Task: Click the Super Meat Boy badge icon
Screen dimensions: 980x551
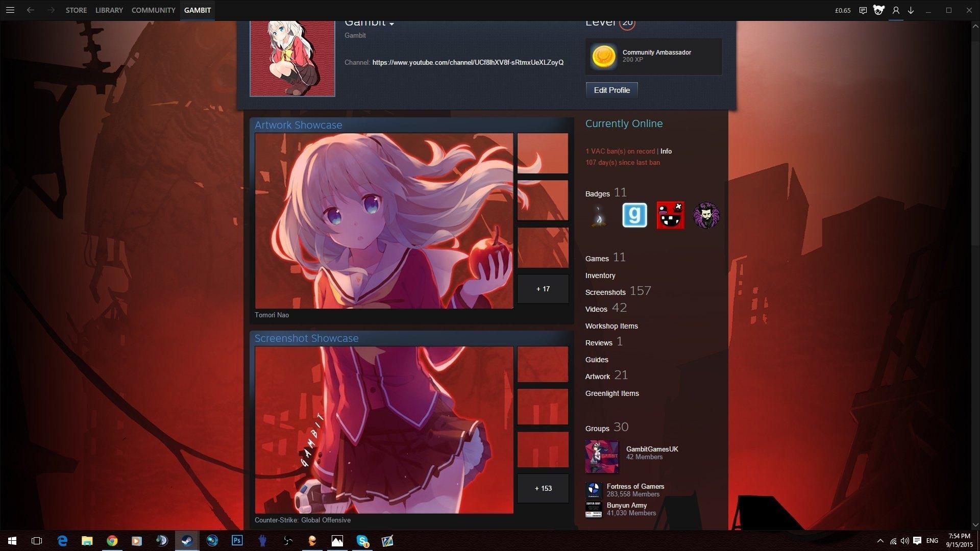Action: (670, 215)
